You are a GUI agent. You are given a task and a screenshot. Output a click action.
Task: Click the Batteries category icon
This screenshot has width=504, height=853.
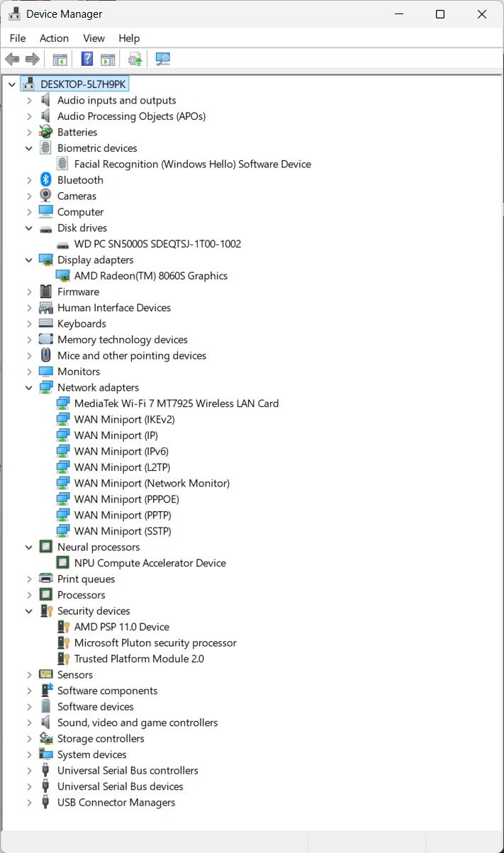click(46, 132)
